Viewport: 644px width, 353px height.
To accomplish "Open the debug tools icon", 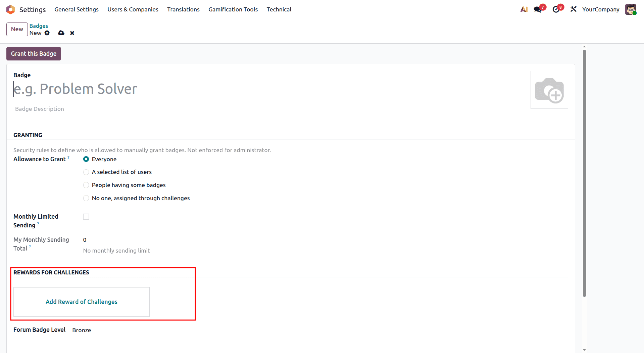I will click(574, 9).
